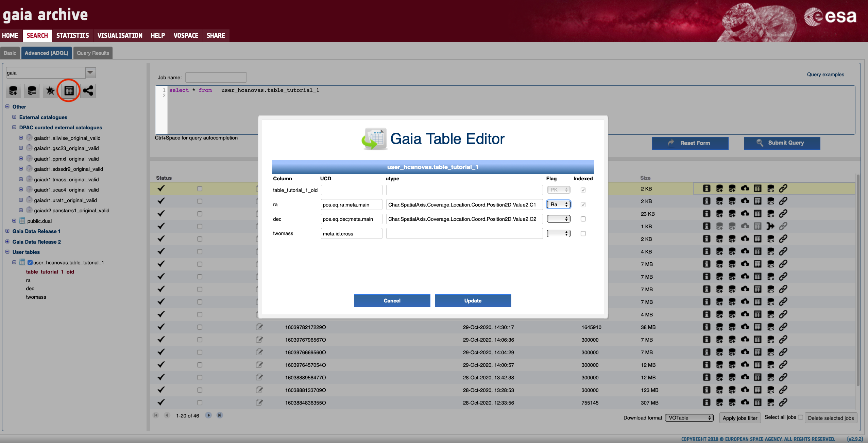Click the Reset Form button
This screenshot has width=868, height=443.
[x=690, y=143]
